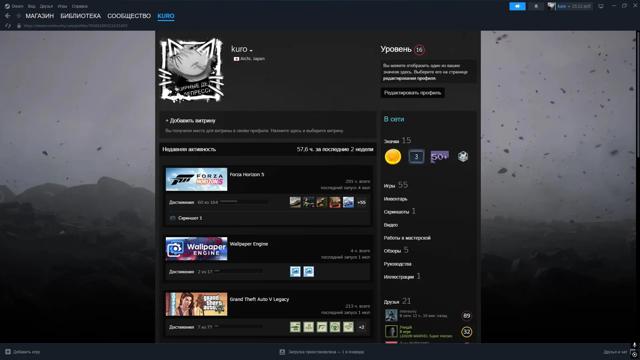Expand the kuro username dropdown arrow
Viewport: 640px width, 360px height.
click(251, 51)
